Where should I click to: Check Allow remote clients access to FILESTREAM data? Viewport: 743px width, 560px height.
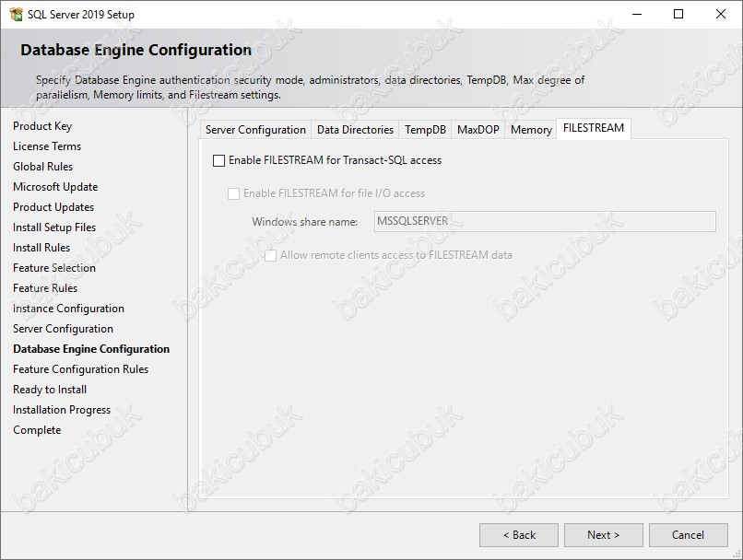[271, 256]
